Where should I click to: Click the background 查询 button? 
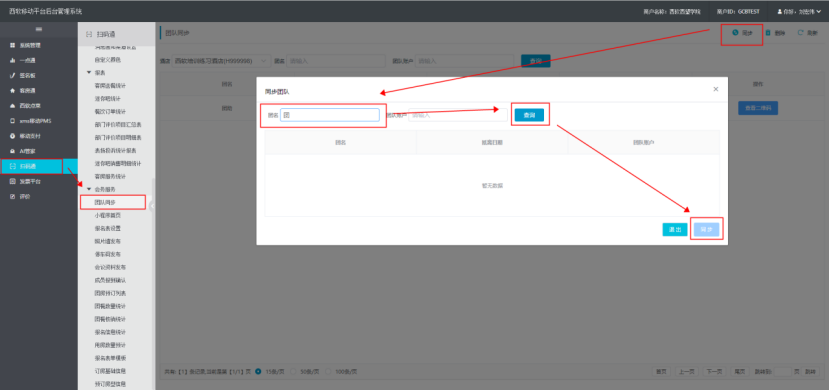click(536, 61)
